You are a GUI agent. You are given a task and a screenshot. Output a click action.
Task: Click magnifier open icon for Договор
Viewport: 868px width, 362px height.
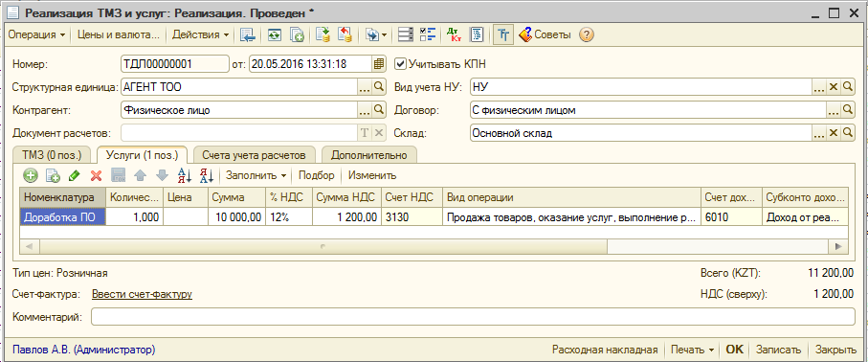click(848, 110)
